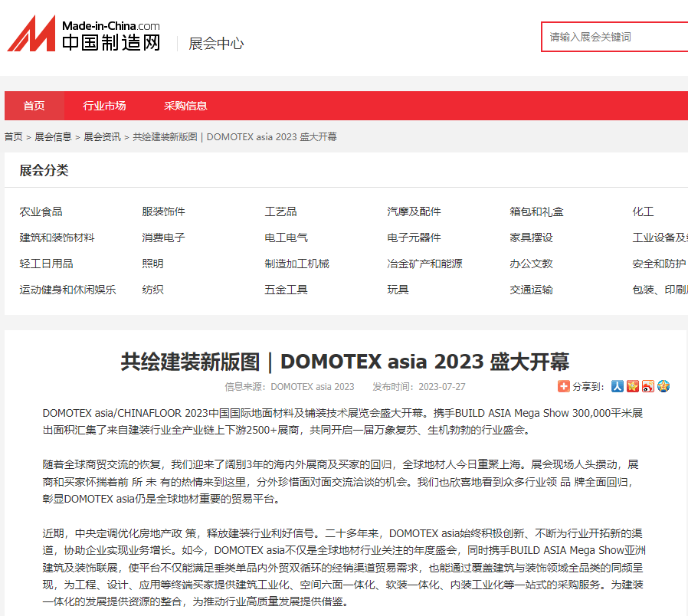Click the Made-in-China.com logo

click(x=84, y=34)
